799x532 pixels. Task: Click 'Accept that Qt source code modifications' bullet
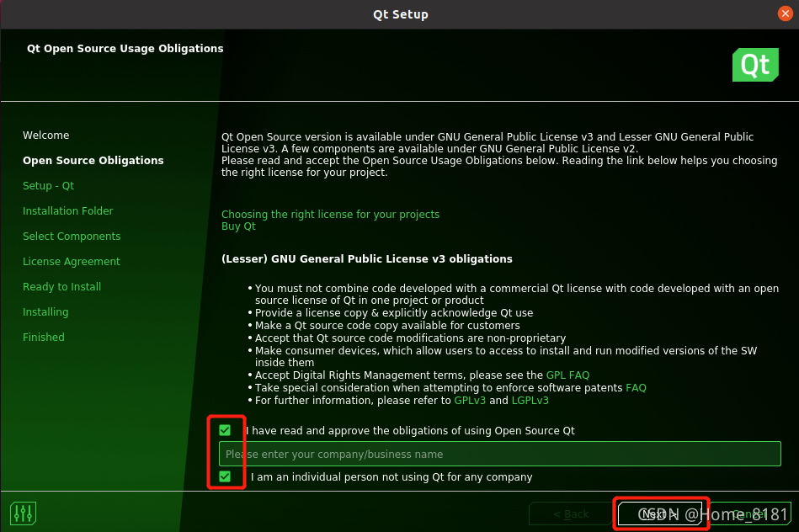pyautogui.click(x=410, y=338)
